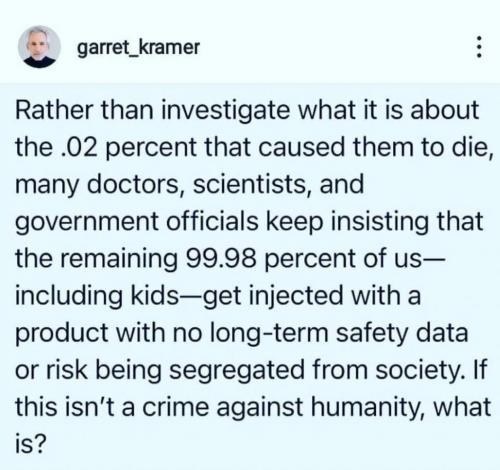Click the word 'insisting' in the fourth line
The height and width of the screenshot is (470, 500).
(379, 222)
